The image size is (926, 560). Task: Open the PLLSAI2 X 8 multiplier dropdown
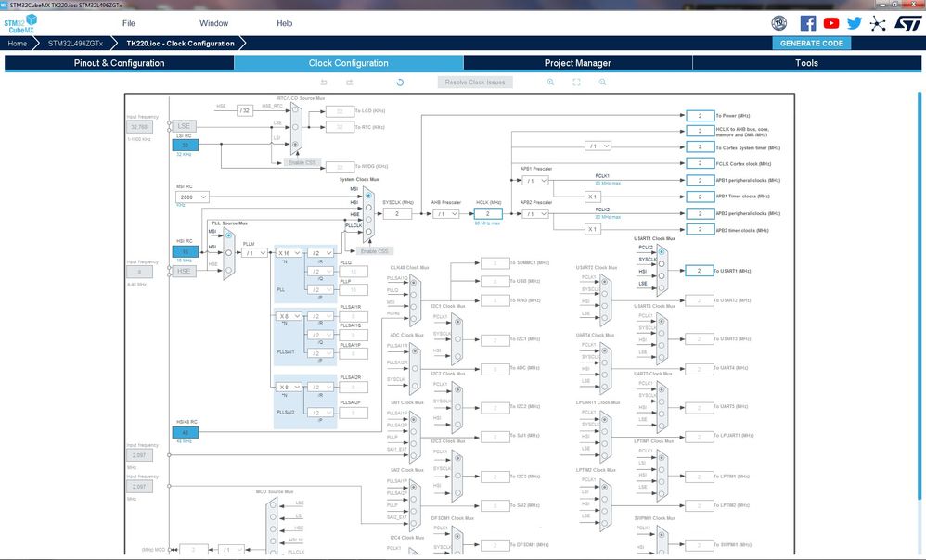click(x=289, y=388)
